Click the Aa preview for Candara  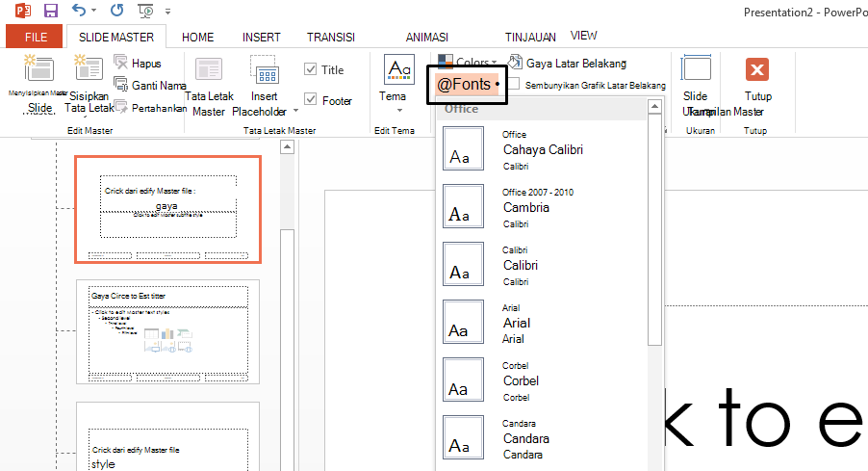tap(463, 437)
